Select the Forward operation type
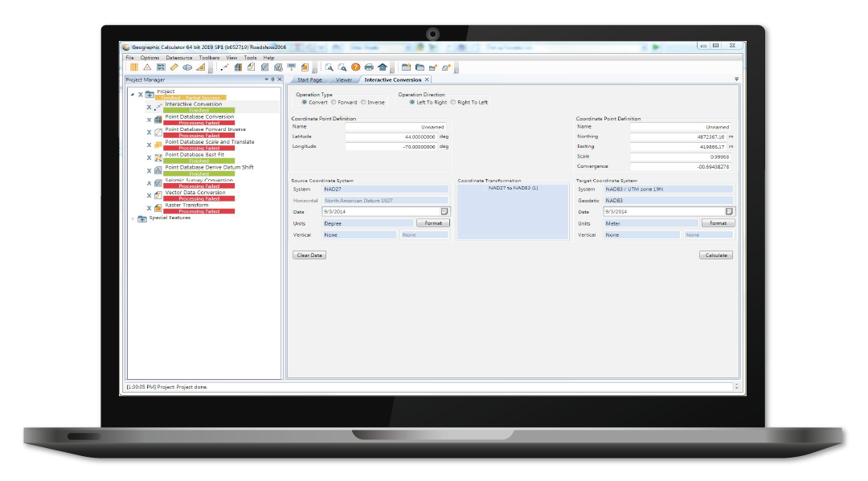 (x=334, y=102)
